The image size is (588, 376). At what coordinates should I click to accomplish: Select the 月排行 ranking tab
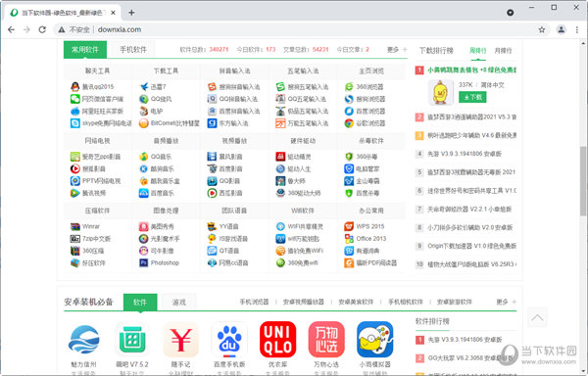(503, 51)
